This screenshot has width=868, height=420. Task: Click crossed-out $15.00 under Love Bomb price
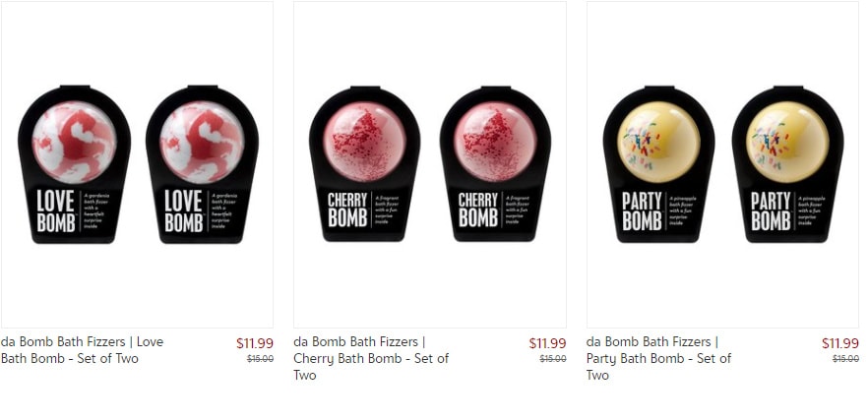(260, 359)
